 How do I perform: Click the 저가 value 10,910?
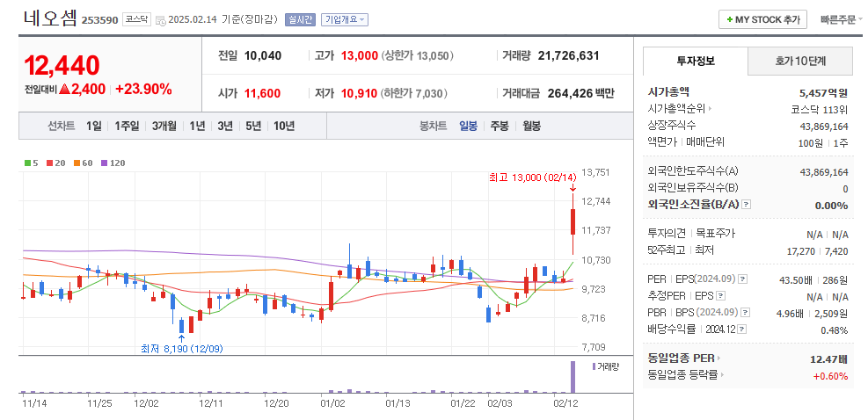click(360, 93)
